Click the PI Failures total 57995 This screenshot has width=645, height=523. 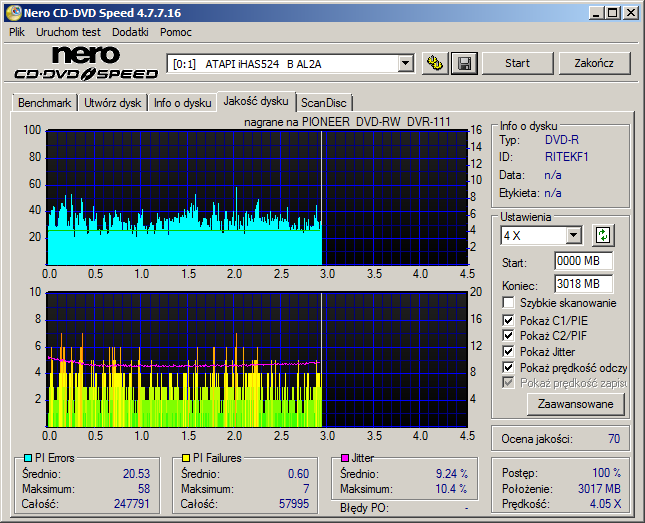(294, 504)
